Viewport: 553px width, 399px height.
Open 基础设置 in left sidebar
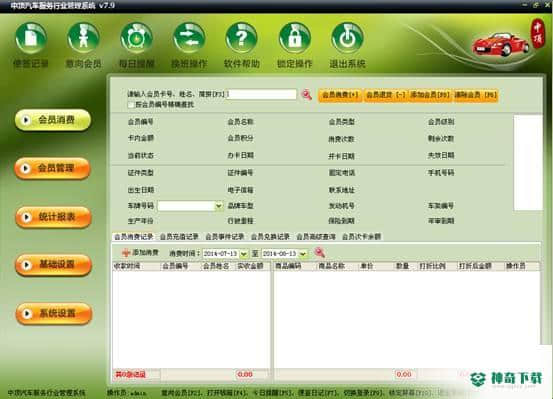(54, 265)
